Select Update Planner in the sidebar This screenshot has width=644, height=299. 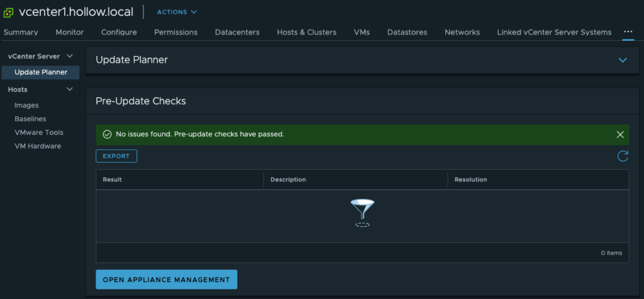tap(41, 72)
